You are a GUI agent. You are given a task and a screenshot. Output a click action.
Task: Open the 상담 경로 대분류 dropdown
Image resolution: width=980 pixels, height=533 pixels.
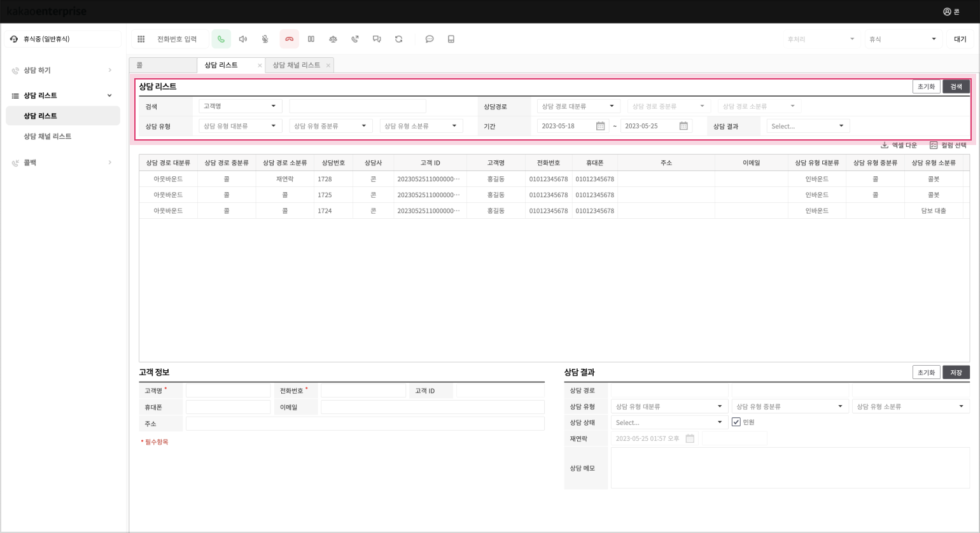578,106
